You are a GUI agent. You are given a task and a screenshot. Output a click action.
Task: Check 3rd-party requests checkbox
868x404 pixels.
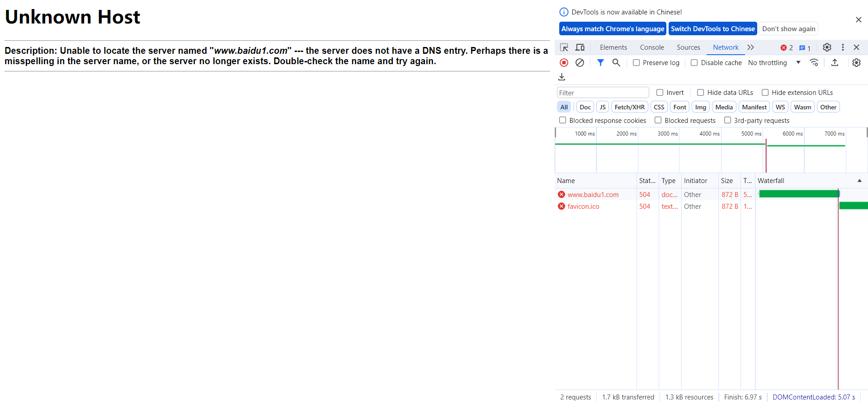click(728, 120)
